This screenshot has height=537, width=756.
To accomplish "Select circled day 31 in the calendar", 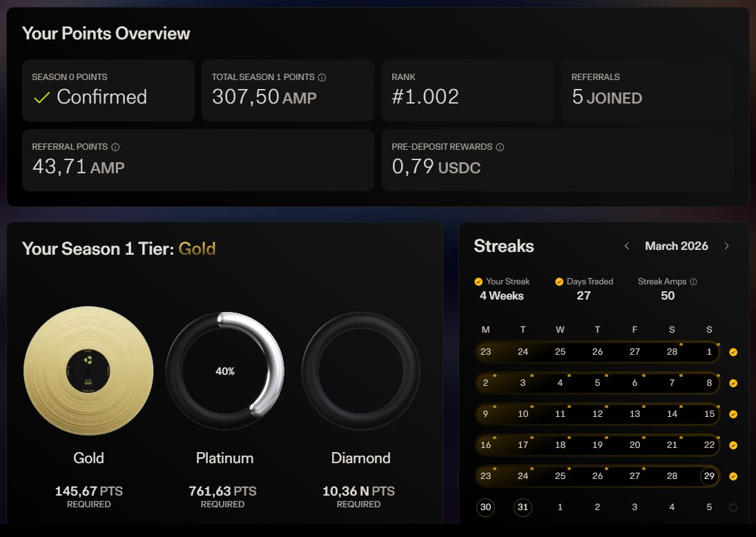I will tap(523, 507).
